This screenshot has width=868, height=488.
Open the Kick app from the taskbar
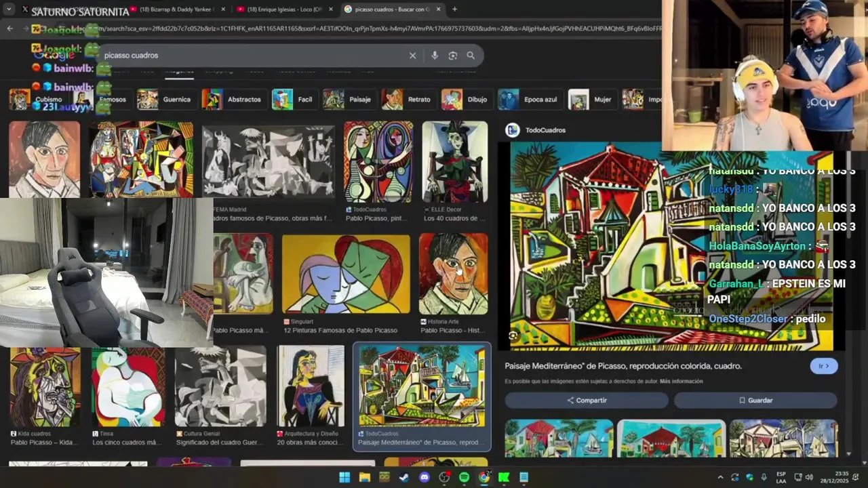pos(504,477)
